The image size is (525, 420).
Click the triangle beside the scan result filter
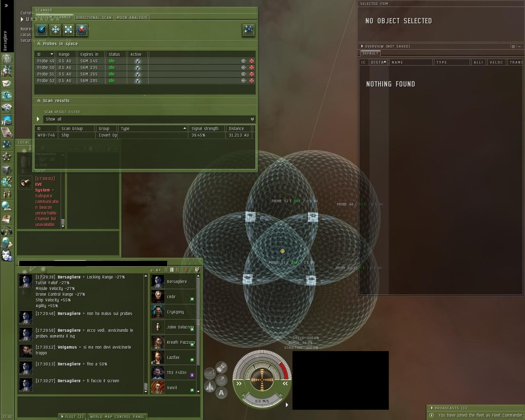38,119
